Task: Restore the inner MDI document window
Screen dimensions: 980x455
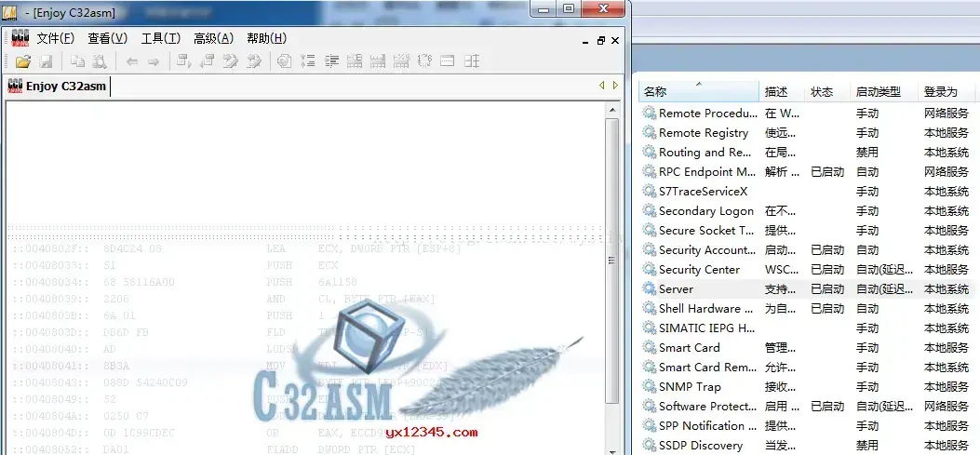Action: [x=600, y=40]
